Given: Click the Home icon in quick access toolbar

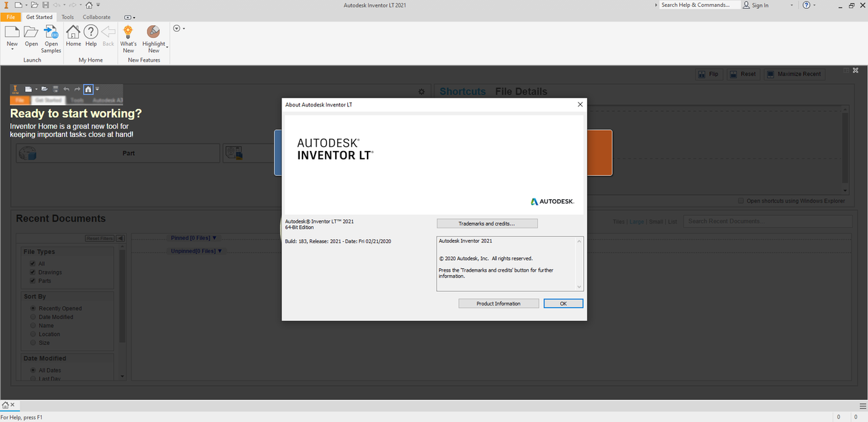Looking at the screenshot, I should [89, 5].
